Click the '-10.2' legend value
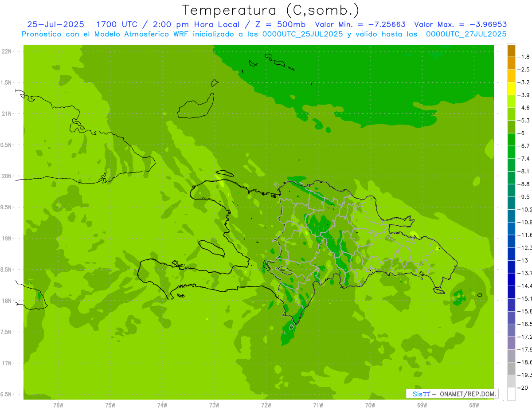 [524, 209]
